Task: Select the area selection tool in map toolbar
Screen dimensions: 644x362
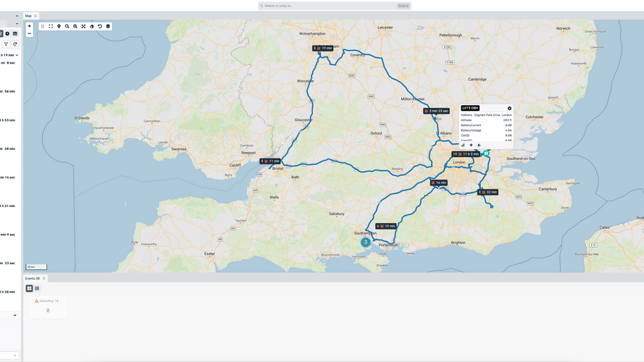Action: [51, 26]
